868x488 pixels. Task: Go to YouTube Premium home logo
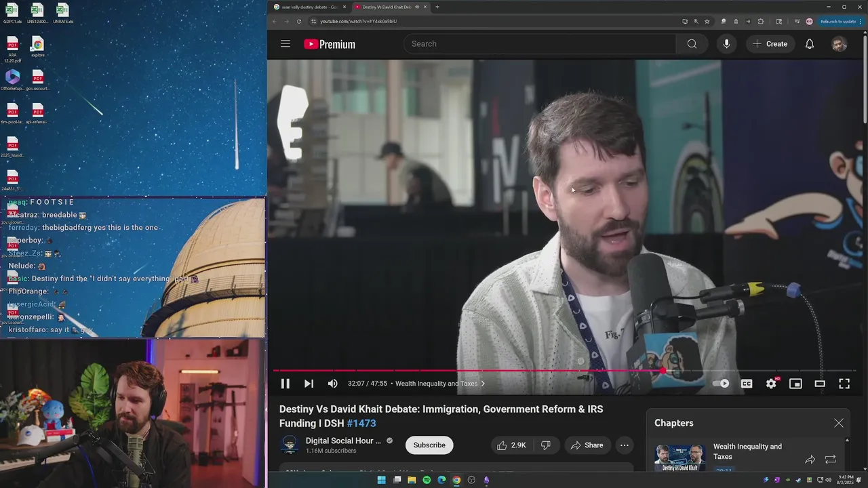(x=330, y=44)
